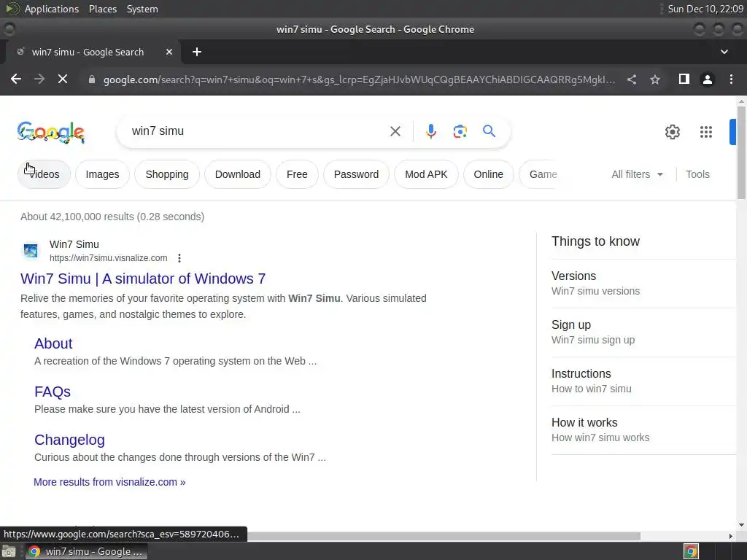
Task: Select the Password filter chip
Action: pyautogui.click(x=356, y=174)
